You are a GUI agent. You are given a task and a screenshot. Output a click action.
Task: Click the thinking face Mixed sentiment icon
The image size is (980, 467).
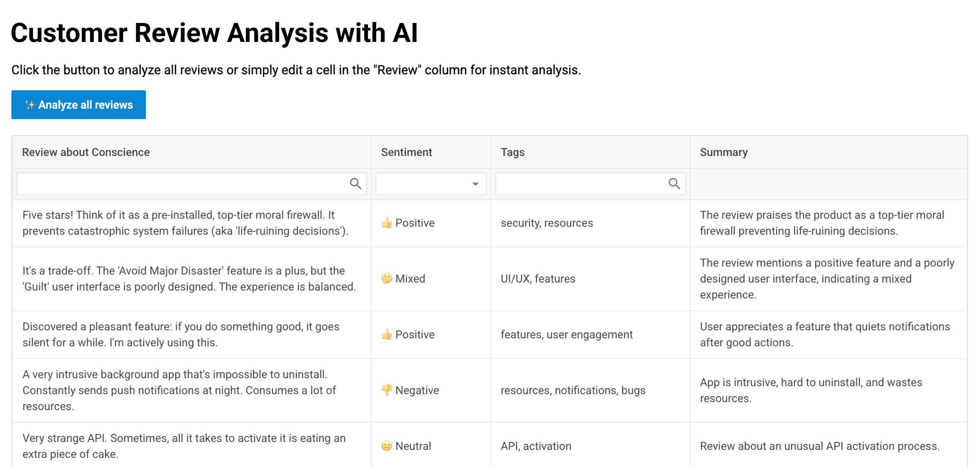click(387, 279)
